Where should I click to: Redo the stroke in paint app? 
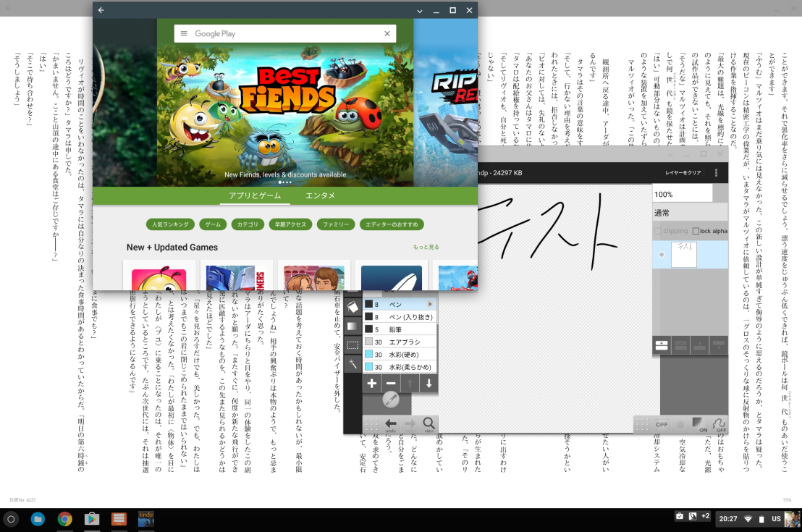pos(410,424)
